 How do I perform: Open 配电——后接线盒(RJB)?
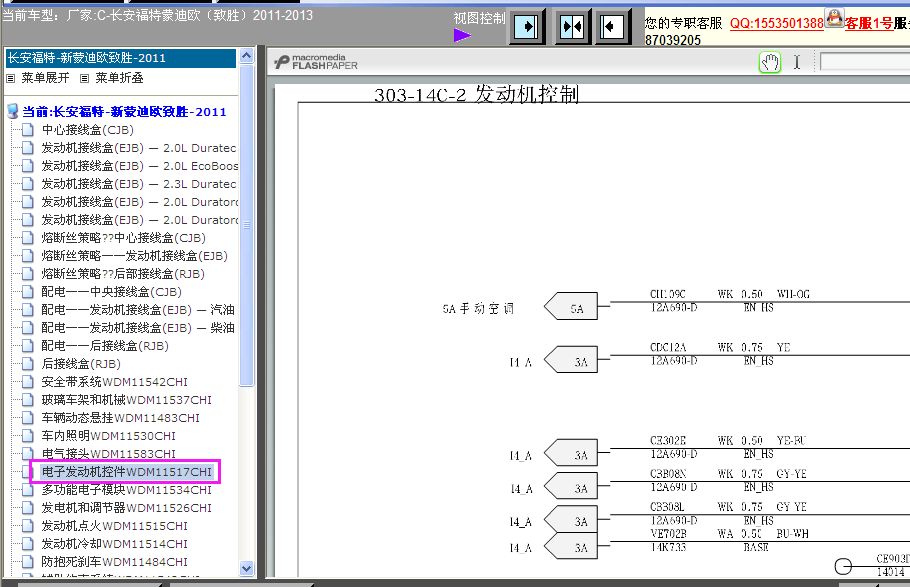tap(105, 345)
